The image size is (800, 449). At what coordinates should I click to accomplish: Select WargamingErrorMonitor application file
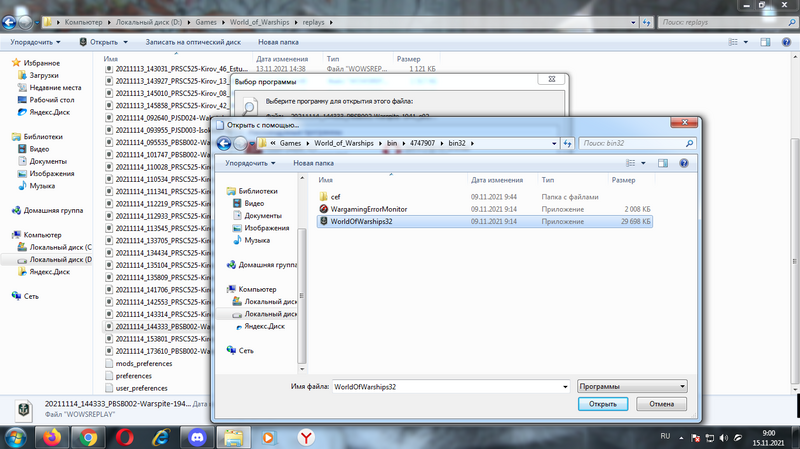(484, 209)
